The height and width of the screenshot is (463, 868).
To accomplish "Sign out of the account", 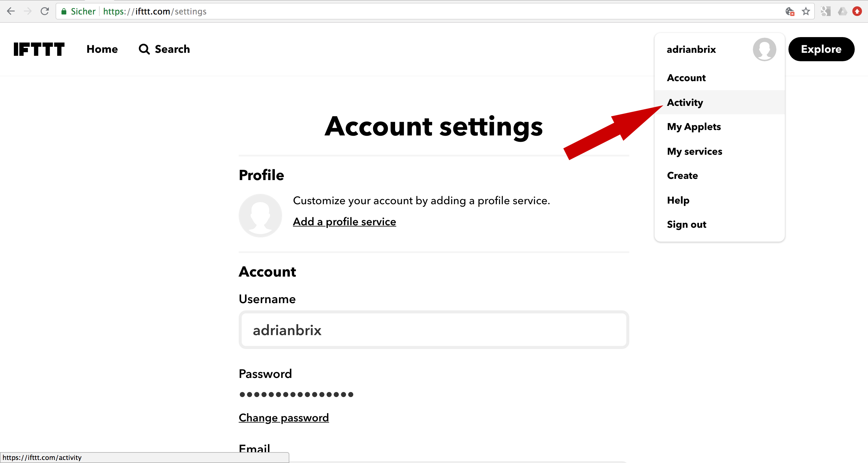I will (x=686, y=224).
